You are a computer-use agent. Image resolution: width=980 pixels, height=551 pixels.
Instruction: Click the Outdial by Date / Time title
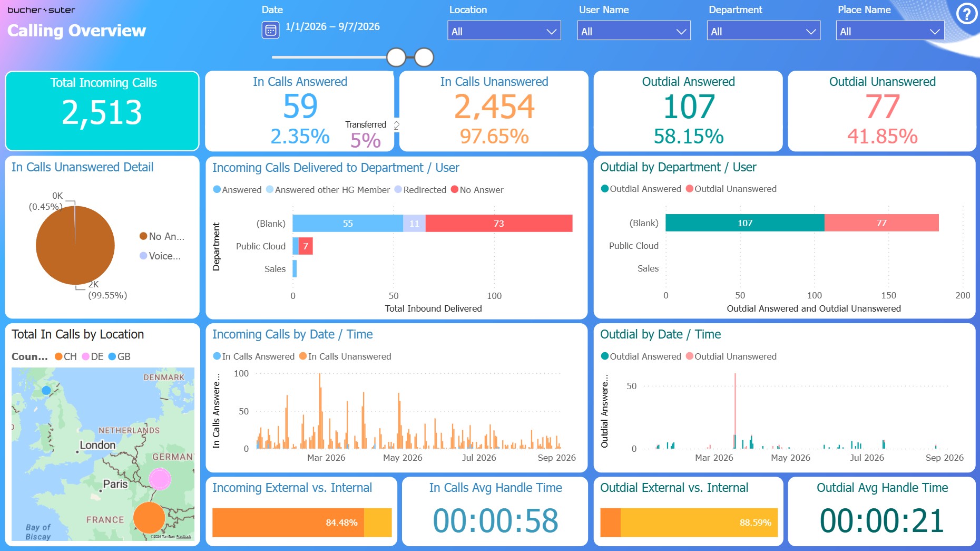pos(661,334)
